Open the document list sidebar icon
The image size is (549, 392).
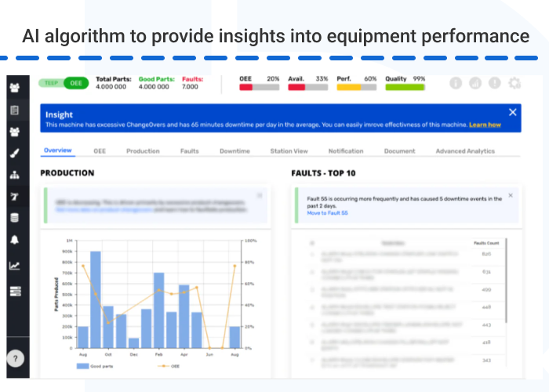(x=15, y=111)
